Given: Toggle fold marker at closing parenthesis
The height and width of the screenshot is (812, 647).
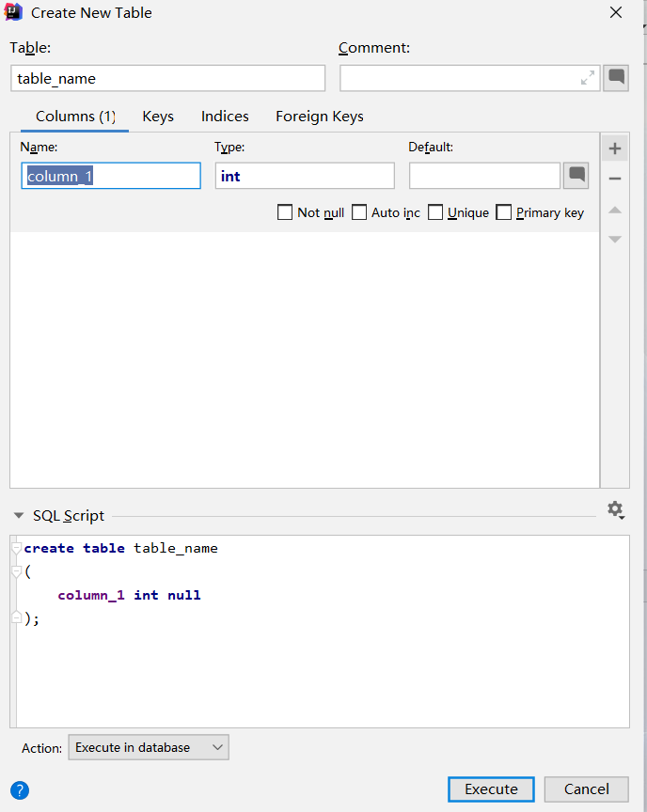Looking at the screenshot, I should coord(17,617).
